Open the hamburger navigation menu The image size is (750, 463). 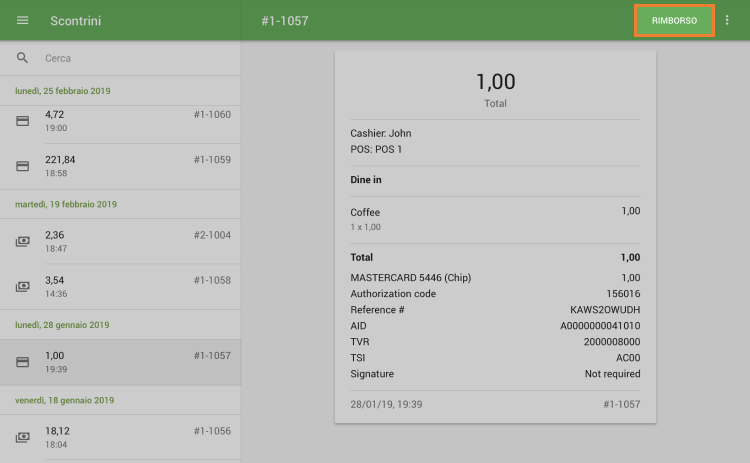[23, 21]
